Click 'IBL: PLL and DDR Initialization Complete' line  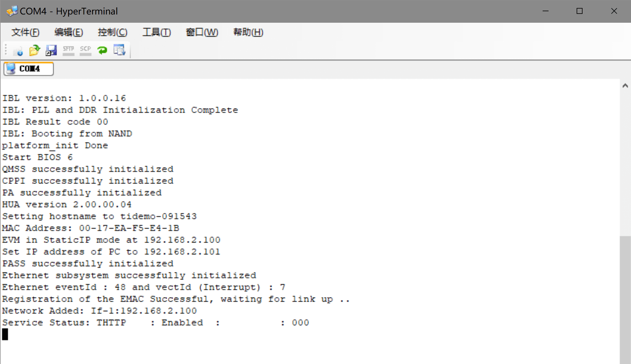tap(120, 110)
